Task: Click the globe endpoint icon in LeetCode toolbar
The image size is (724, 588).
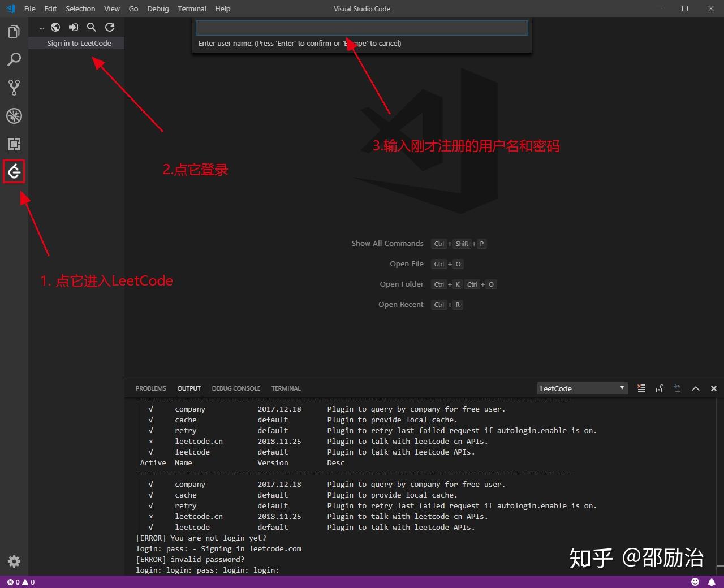Action: [55, 27]
